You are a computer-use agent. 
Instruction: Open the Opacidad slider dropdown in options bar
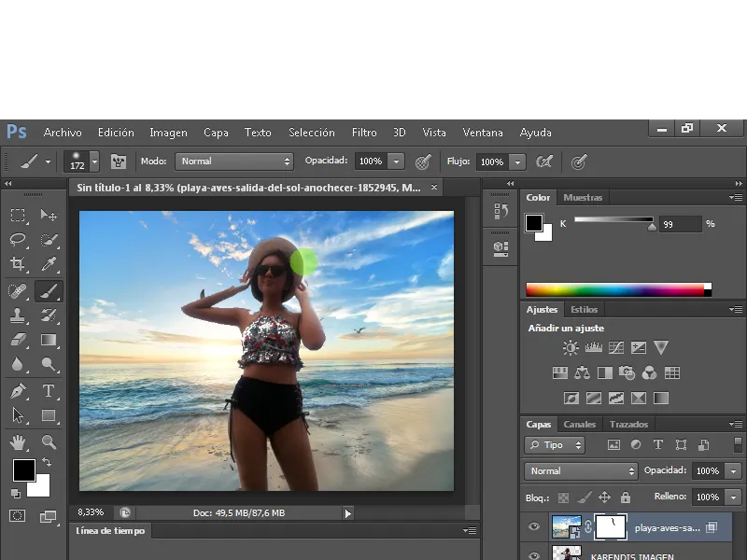coord(396,161)
